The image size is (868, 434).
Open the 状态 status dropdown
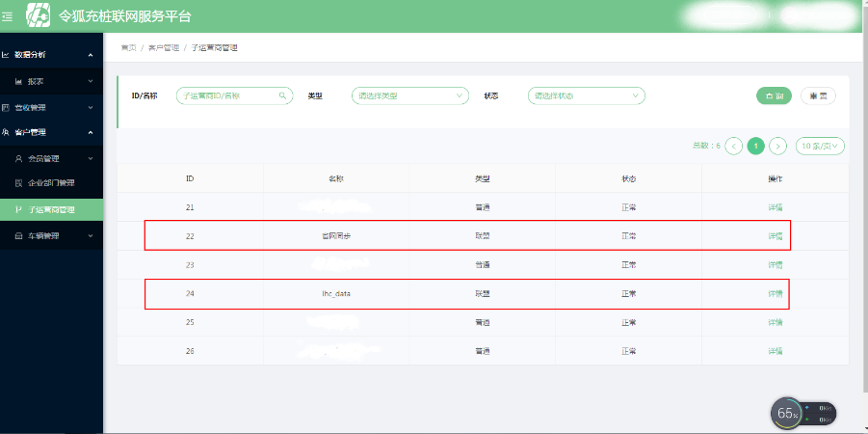(x=586, y=95)
